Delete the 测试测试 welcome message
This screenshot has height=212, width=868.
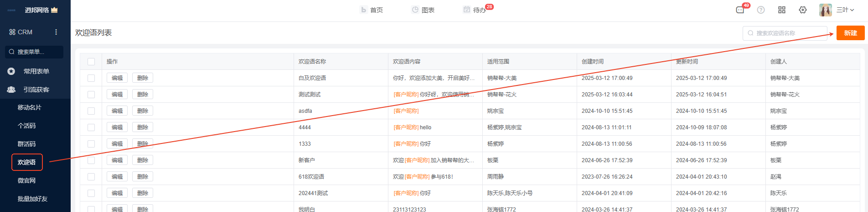tap(143, 95)
